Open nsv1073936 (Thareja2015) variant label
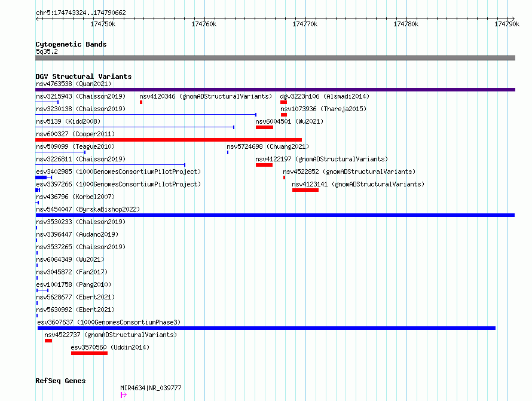 (323, 109)
